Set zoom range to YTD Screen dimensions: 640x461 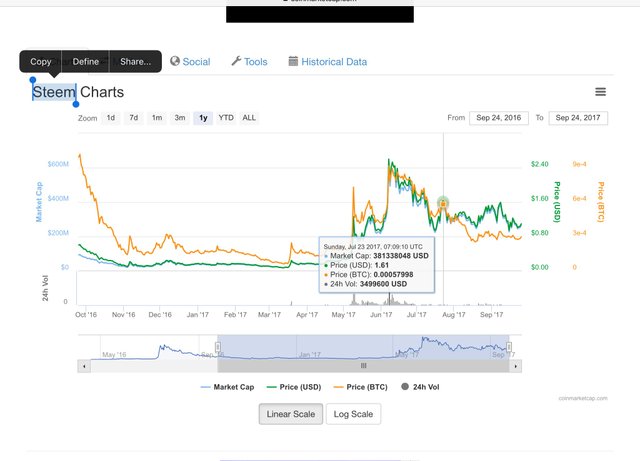tap(226, 118)
